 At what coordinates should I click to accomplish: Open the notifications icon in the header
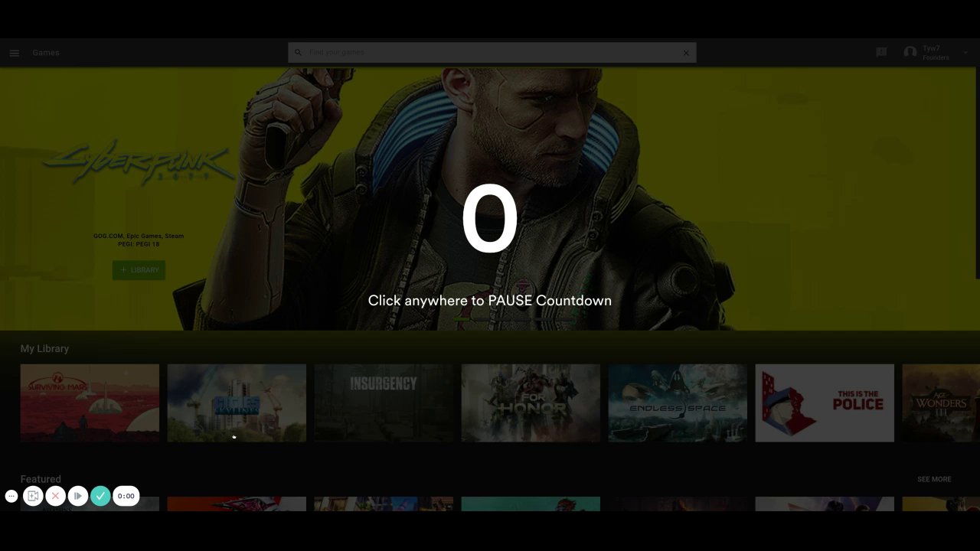pos(881,52)
